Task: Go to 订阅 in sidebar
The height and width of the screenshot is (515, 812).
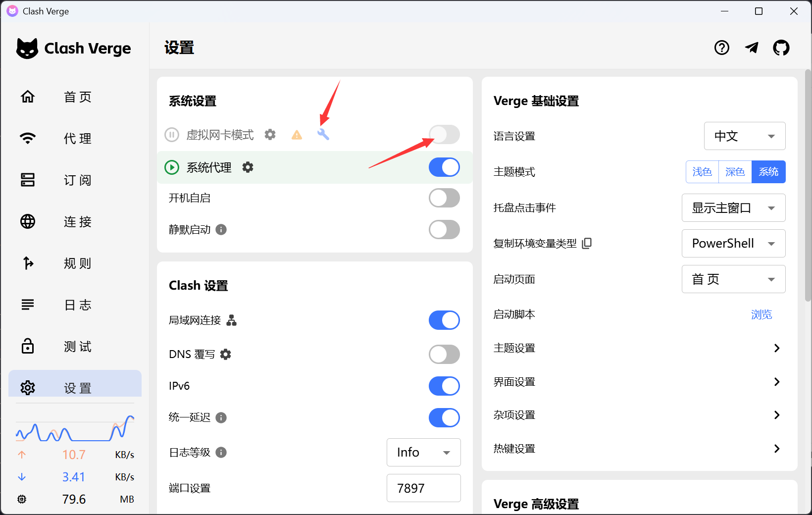Action: coord(75,180)
